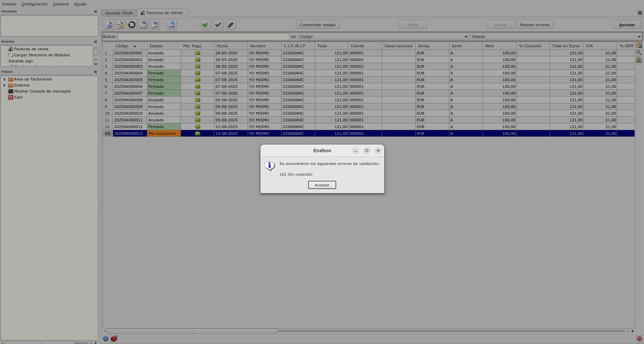Click the red bug icon in the status bar
Image resolution: width=644 pixels, height=344 pixels.
click(x=114, y=339)
